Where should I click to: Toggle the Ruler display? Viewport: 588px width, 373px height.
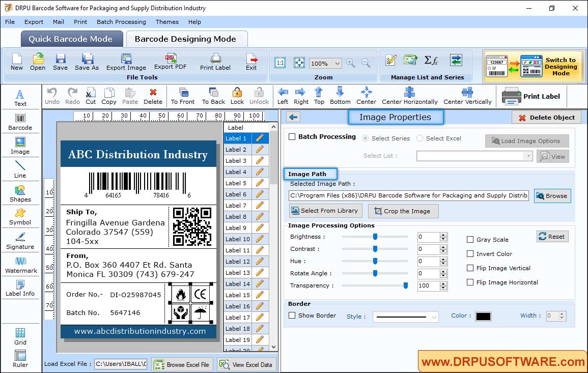(20, 359)
